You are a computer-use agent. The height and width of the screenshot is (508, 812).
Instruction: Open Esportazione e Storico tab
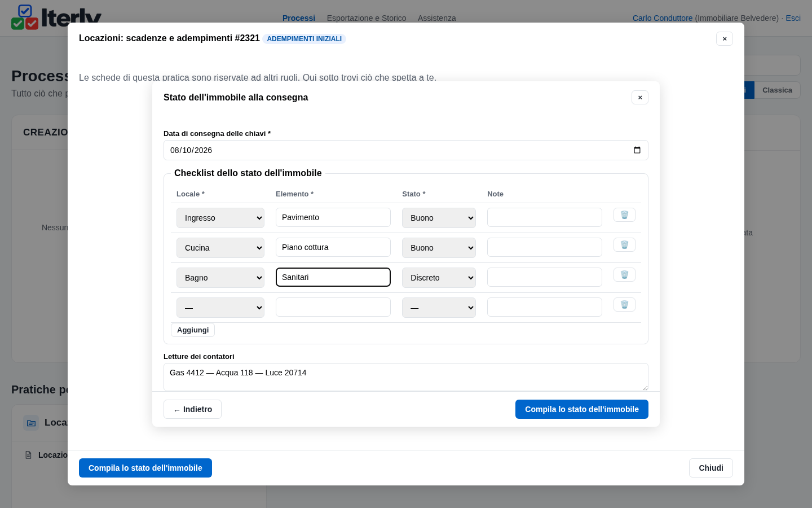367,18
